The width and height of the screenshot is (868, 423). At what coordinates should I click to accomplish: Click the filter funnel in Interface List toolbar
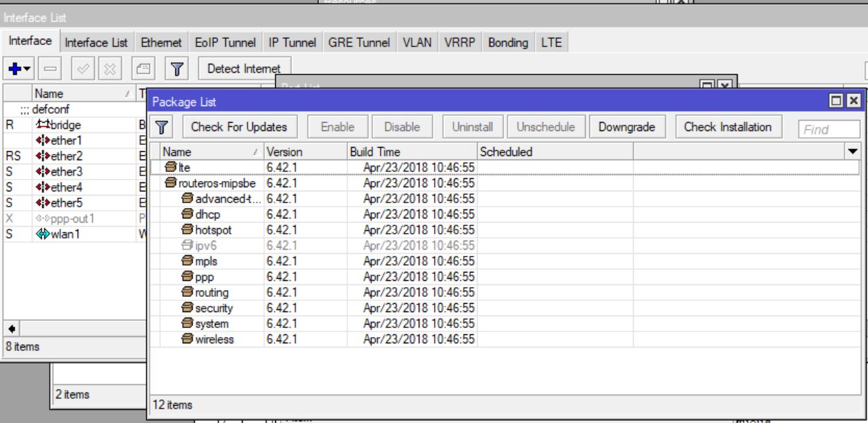pos(177,69)
